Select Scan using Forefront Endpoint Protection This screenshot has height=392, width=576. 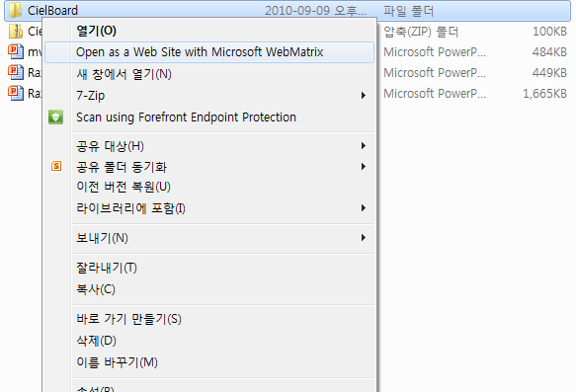(x=209, y=118)
